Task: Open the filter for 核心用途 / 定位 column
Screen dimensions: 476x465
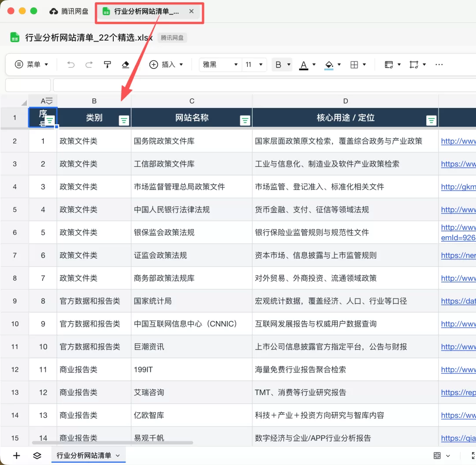Action: point(431,121)
